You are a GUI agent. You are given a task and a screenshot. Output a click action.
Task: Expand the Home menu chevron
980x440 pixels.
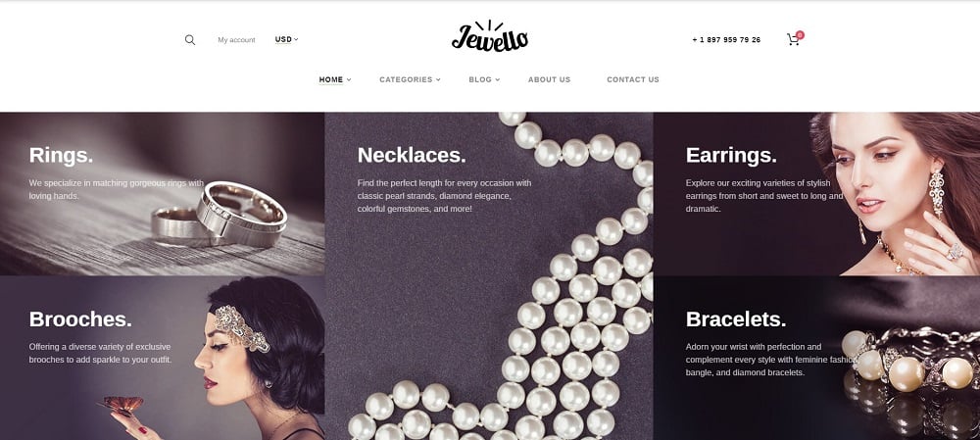coord(349,80)
